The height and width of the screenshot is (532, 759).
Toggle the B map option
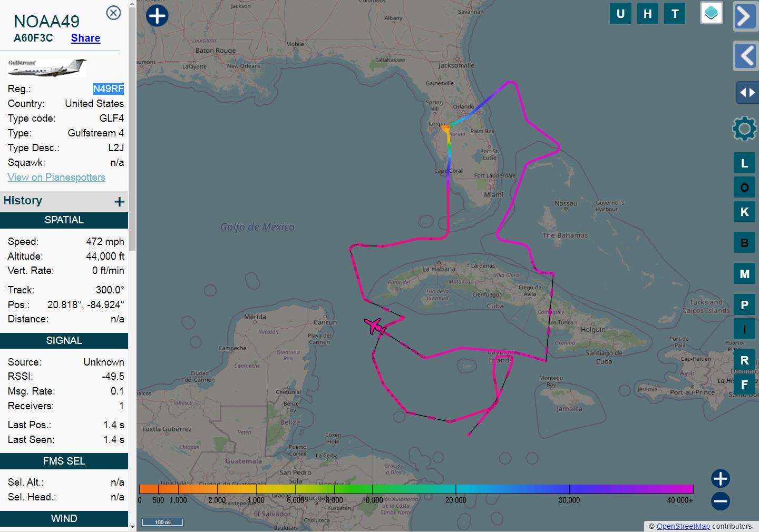pyautogui.click(x=744, y=243)
